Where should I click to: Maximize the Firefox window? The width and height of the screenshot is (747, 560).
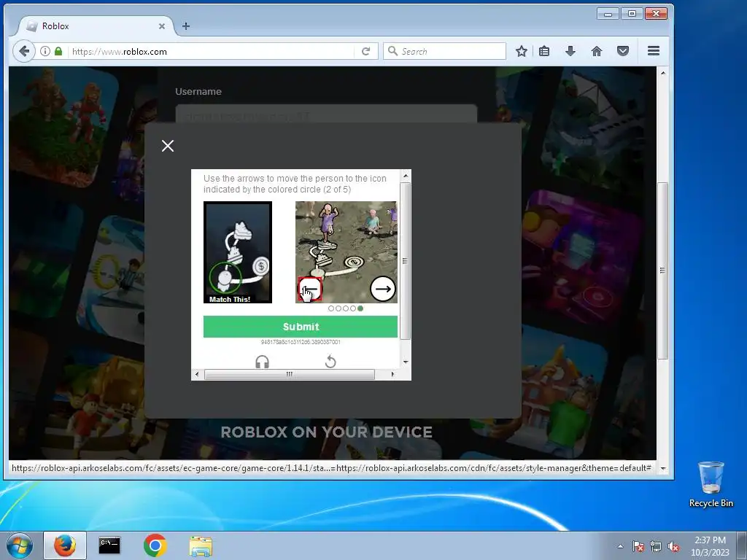632,14
